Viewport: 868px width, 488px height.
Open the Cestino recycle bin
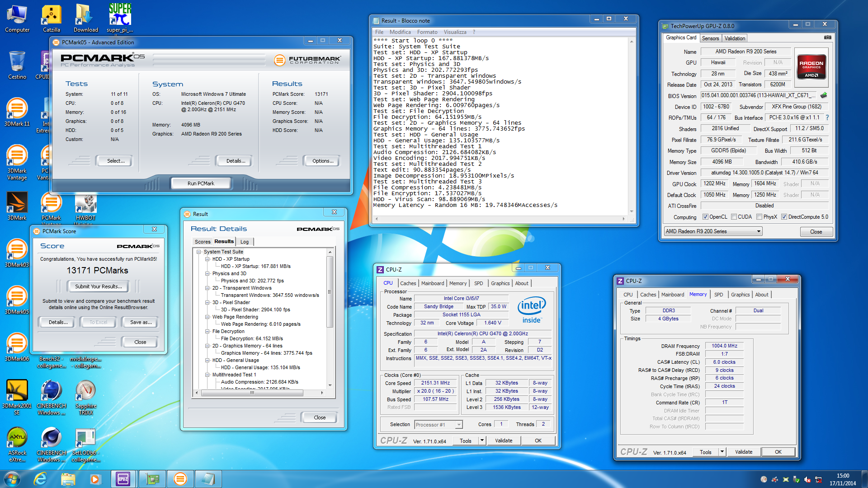17,66
